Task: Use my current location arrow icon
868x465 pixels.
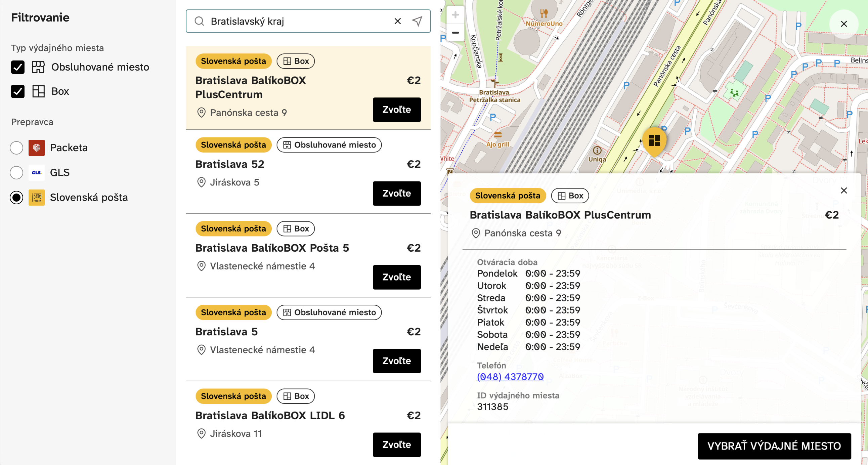Action: click(417, 21)
